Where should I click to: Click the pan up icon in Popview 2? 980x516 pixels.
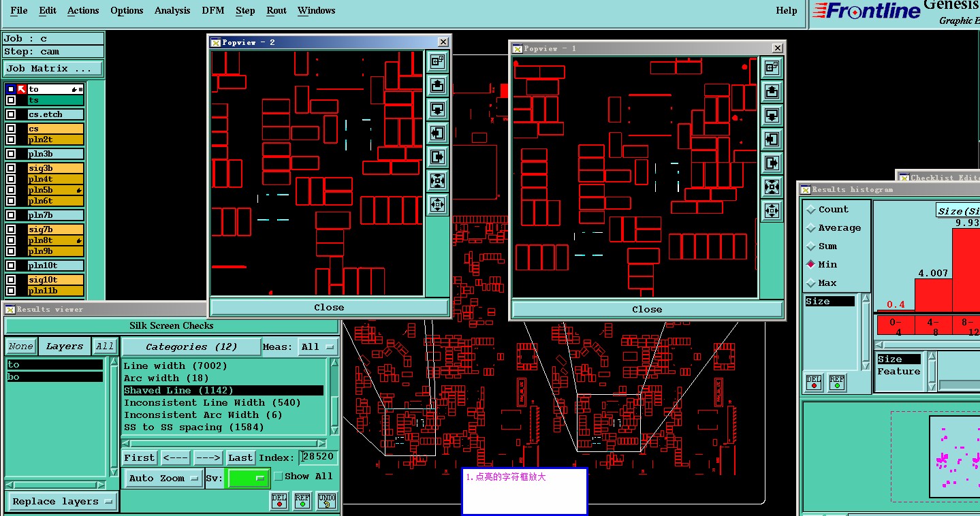(x=437, y=86)
